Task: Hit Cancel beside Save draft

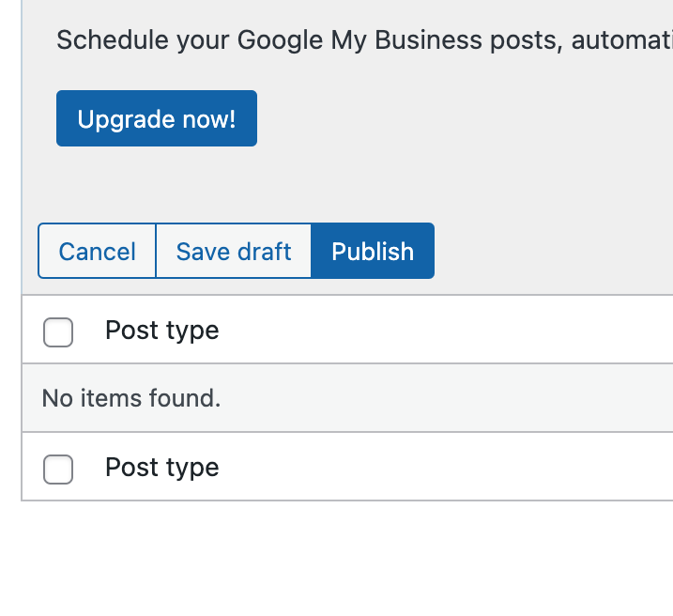Action: coord(97,252)
